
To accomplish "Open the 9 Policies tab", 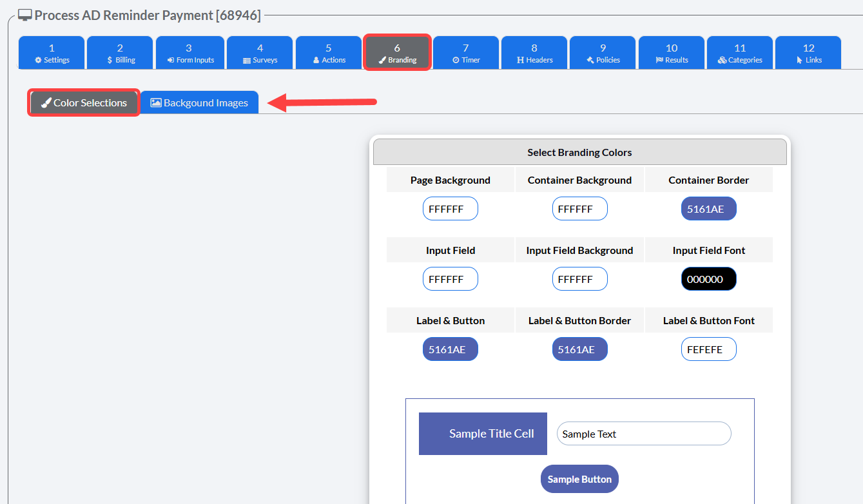I will click(603, 53).
